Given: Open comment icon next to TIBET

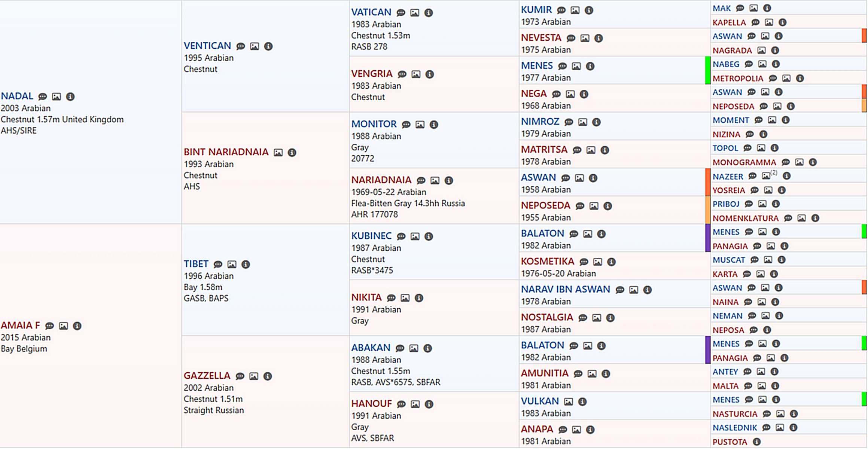Looking at the screenshot, I should [x=218, y=265].
